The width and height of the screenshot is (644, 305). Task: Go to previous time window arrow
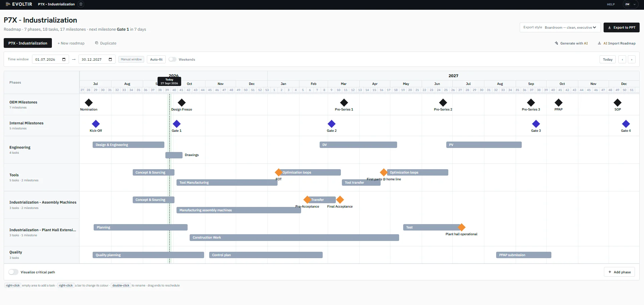point(622,59)
